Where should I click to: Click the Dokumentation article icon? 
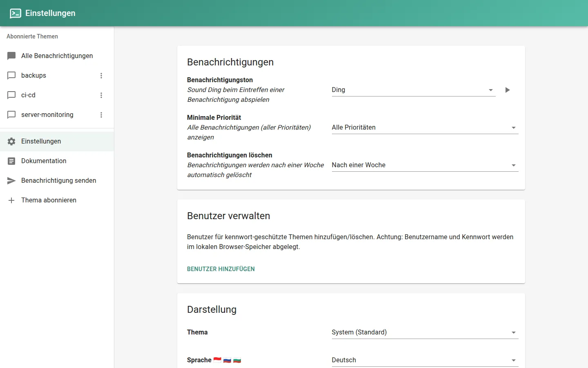tap(11, 161)
